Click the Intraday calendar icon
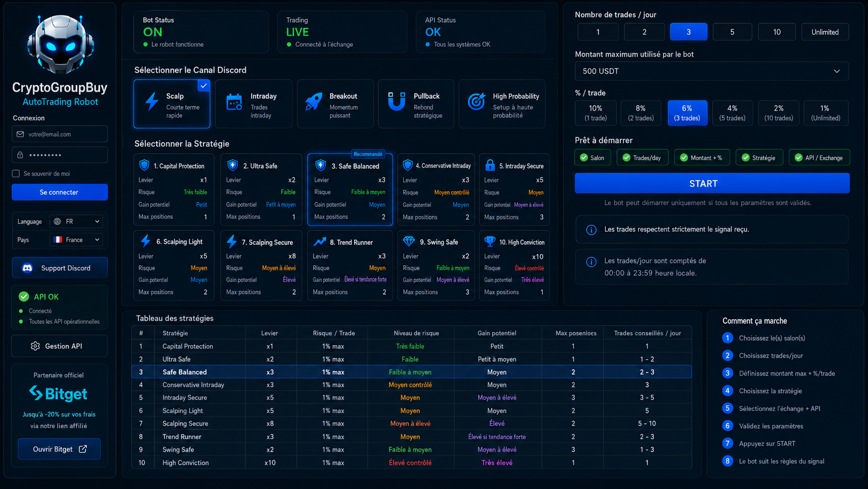The image size is (868, 489). pyautogui.click(x=234, y=102)
